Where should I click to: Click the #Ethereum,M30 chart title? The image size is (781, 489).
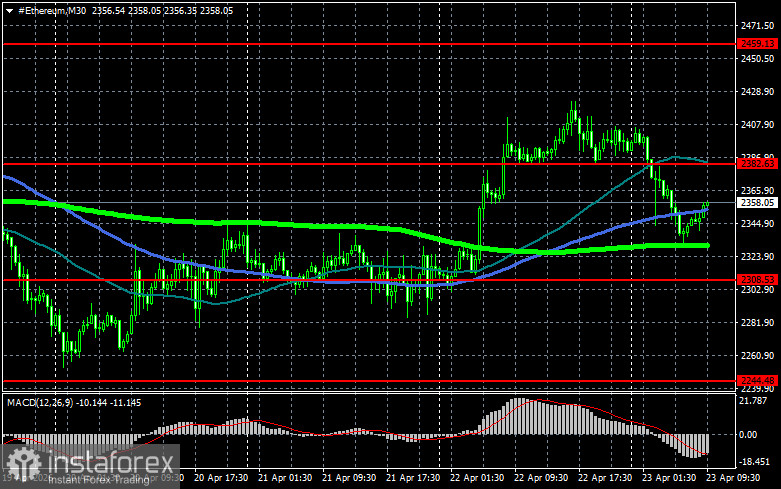pyautogui.click(x=52, y=10)
